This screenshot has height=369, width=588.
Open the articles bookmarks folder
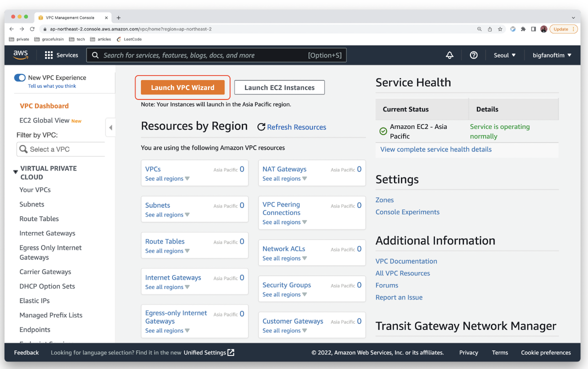(x=100, y=39)
